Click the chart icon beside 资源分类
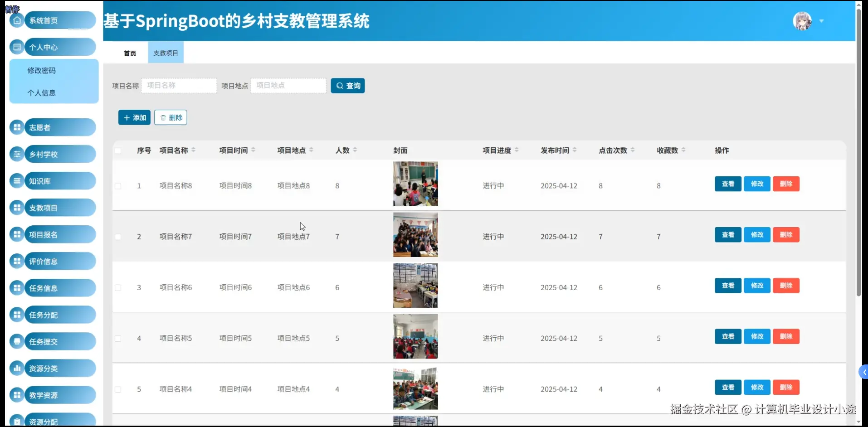868x427 pixels. click(x=17, y=368)
